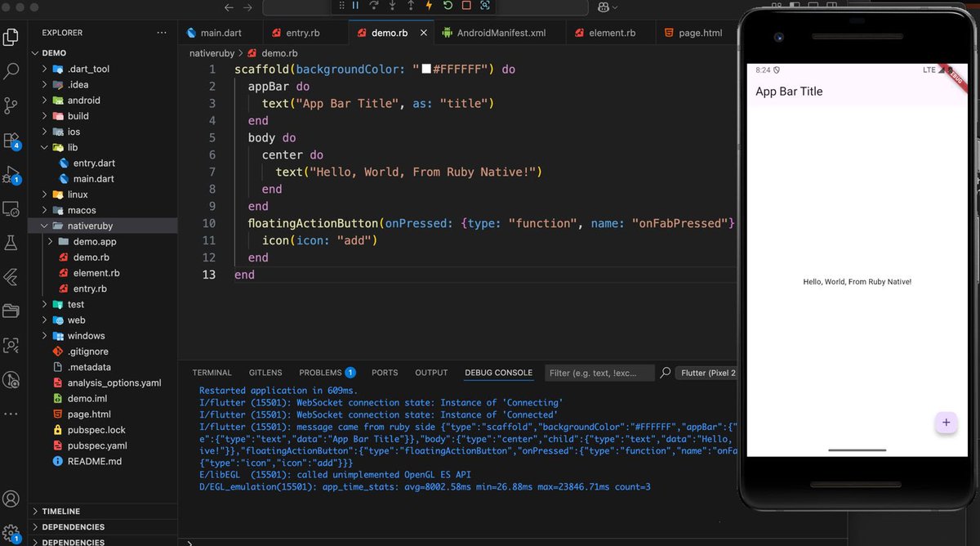Pause the debug session
Image resolution: width=980 pixels, height=546 pixels.
355,6
